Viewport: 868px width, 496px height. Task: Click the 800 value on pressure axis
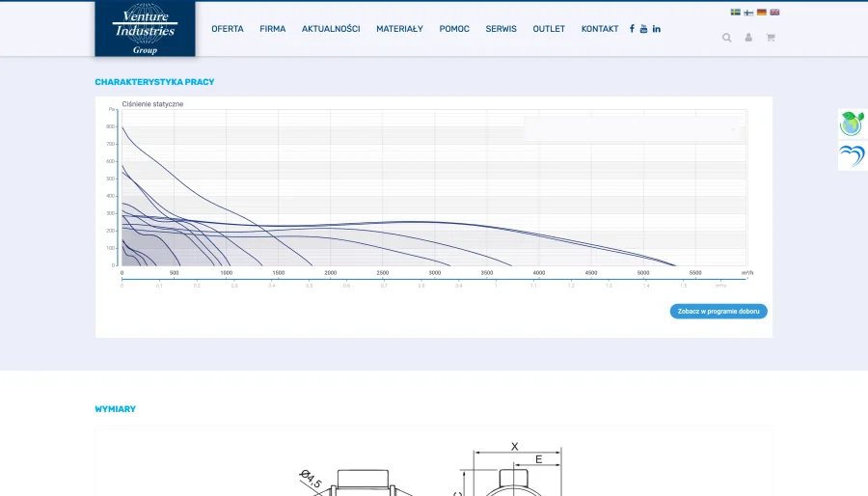pyautogui.click(x=110, y=126)
